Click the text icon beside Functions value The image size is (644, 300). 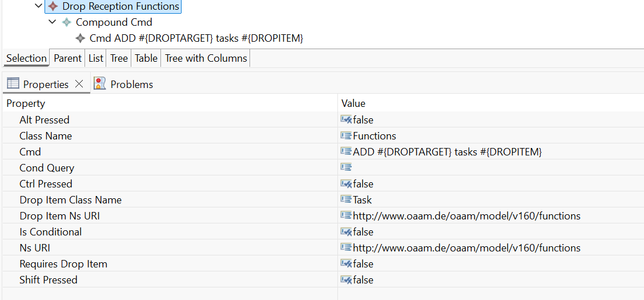coord(345,136)
